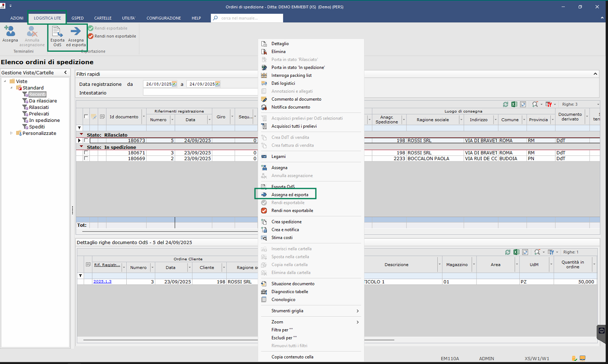Refresh the shipping orders grid
The height and width of the screenshot is (364, 608).
(x=506, y=104)
